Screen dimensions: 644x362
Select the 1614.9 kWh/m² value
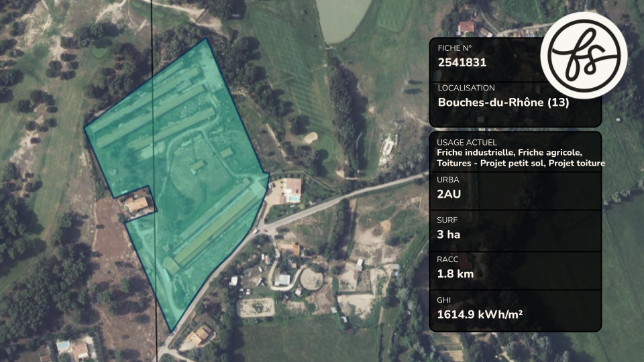point(480,315)
